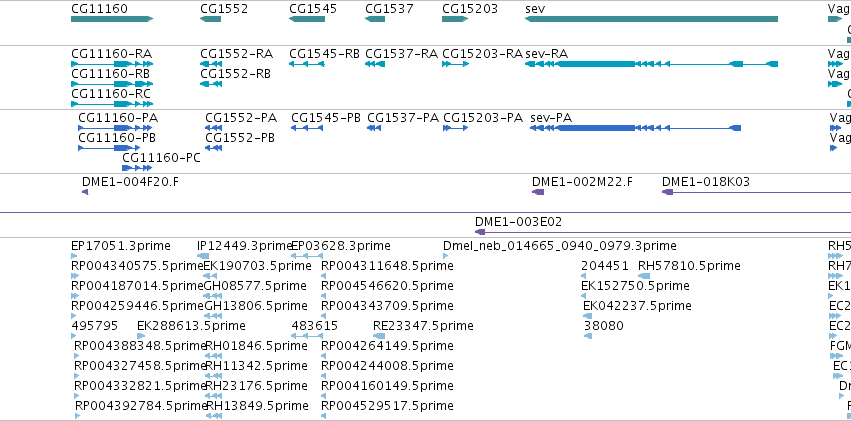The image size is (851, 421).
Task: Select RP004244008.5prime EST label
Action: [388, 366]
